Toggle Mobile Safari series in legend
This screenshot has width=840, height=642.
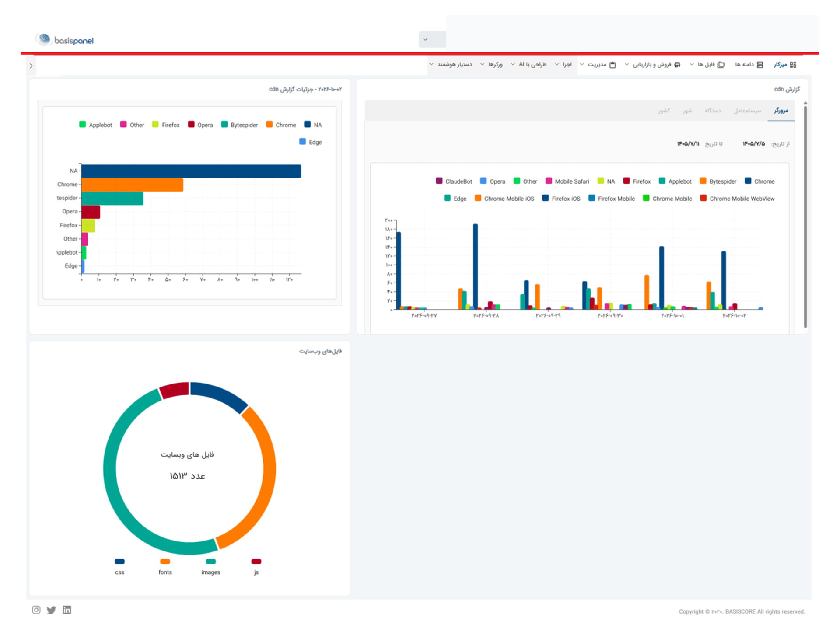click(x=567, y=181)
